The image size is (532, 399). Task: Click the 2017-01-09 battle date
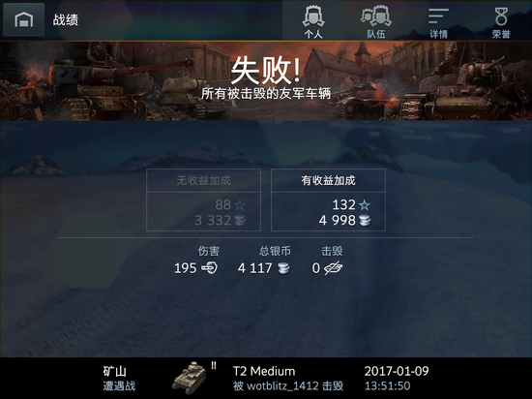click(397, 371)
